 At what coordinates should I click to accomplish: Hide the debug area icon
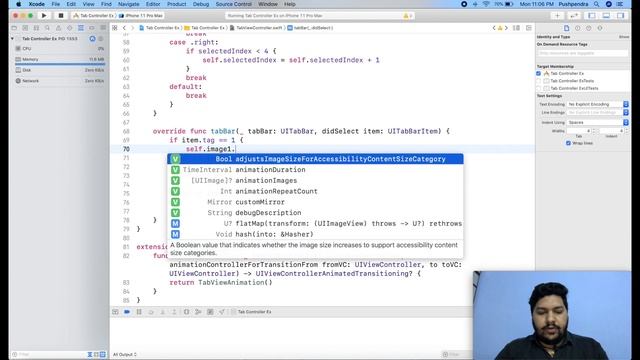click(x=115, y=312)
